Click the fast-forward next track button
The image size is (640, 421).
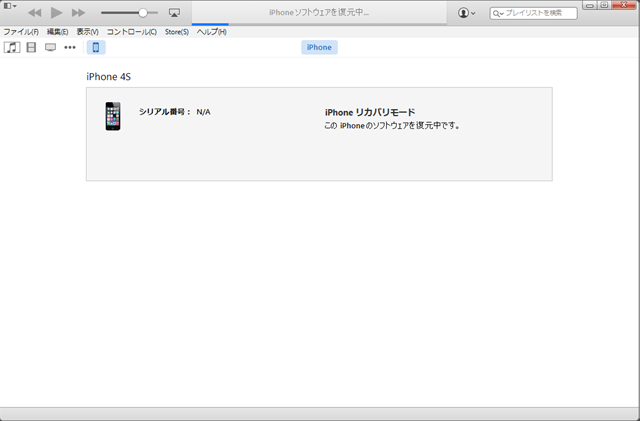point(78,13)
